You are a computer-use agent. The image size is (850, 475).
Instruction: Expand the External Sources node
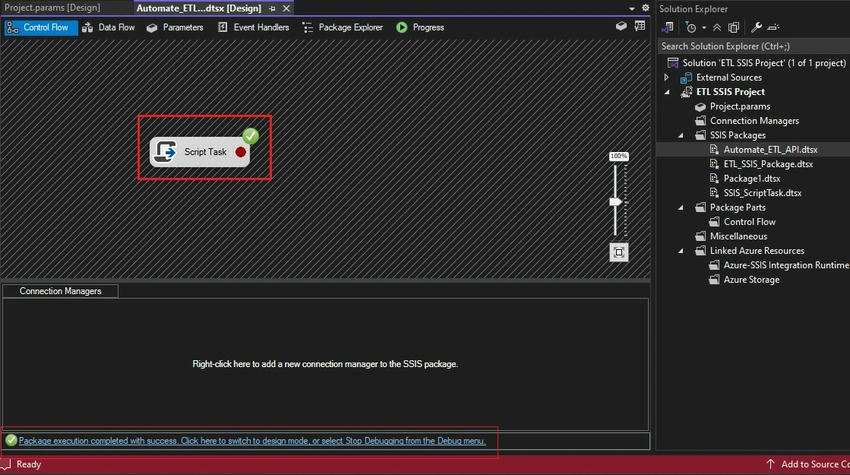[667, 78]
